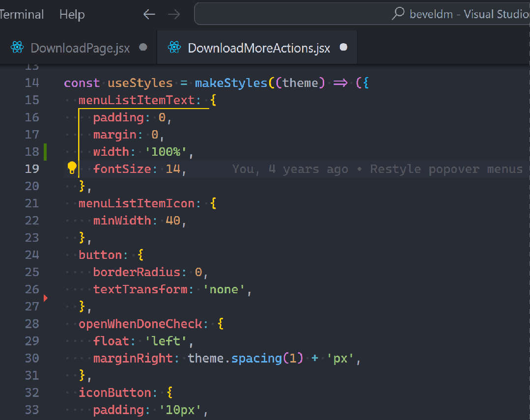Click the lightbulb code action icon
Image resolution: width=530 pixels, height=420 pixels.
pos(72,168)
